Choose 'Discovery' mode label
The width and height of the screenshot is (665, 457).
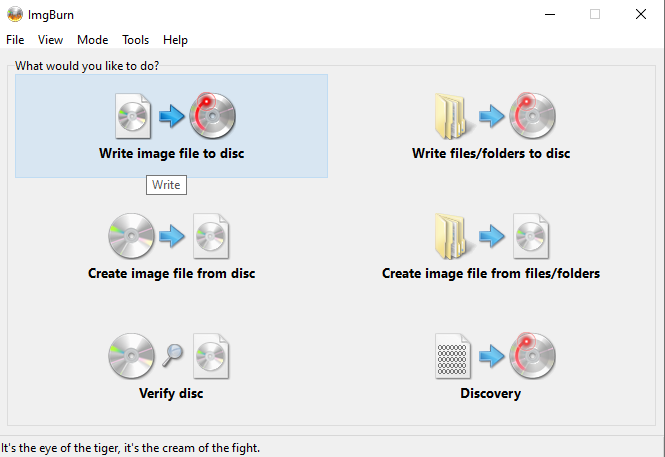click(491, 393)
